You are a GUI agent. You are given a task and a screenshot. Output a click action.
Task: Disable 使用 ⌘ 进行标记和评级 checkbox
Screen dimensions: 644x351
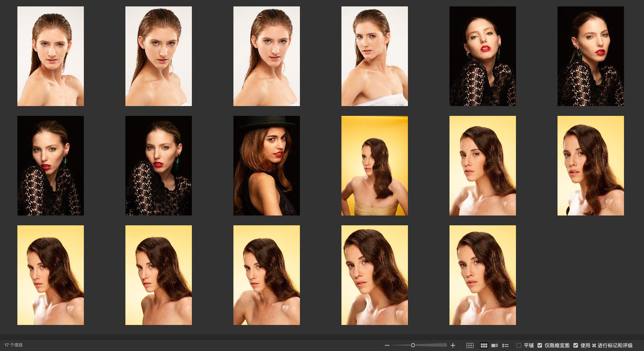coord(576,345)
